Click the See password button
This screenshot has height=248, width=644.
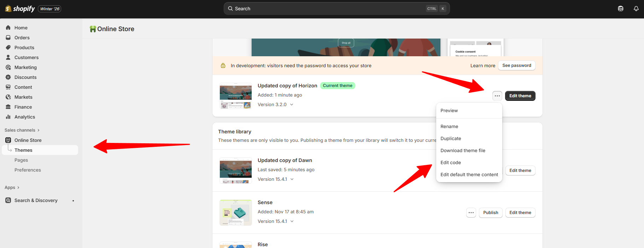[516, 65]
